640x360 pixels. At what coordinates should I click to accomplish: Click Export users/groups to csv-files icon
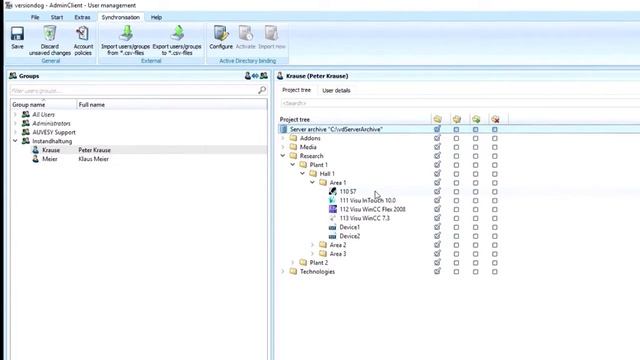pos(177,33)
